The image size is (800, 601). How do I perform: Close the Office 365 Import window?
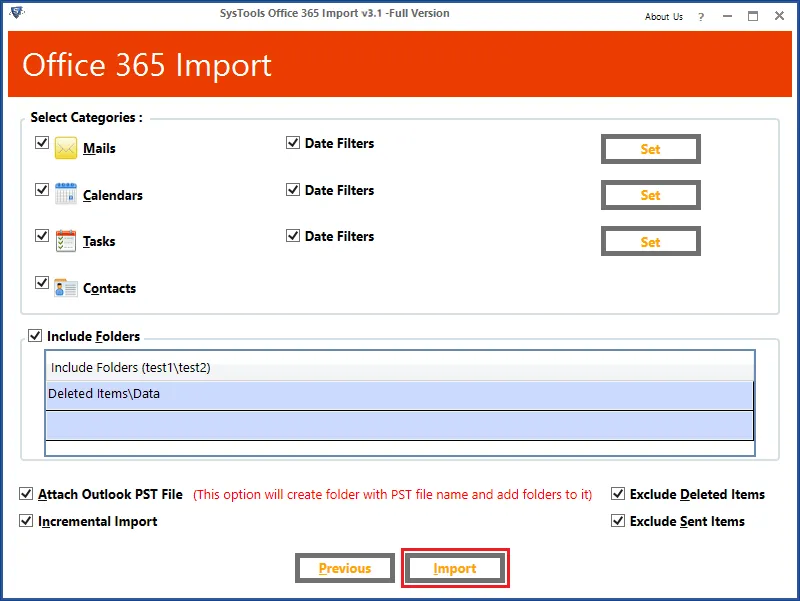(x=779, y=16)
